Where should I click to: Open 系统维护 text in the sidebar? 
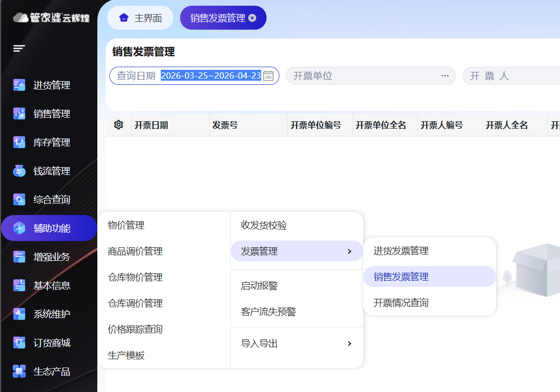pyautogui.click(x=52, y=314)
